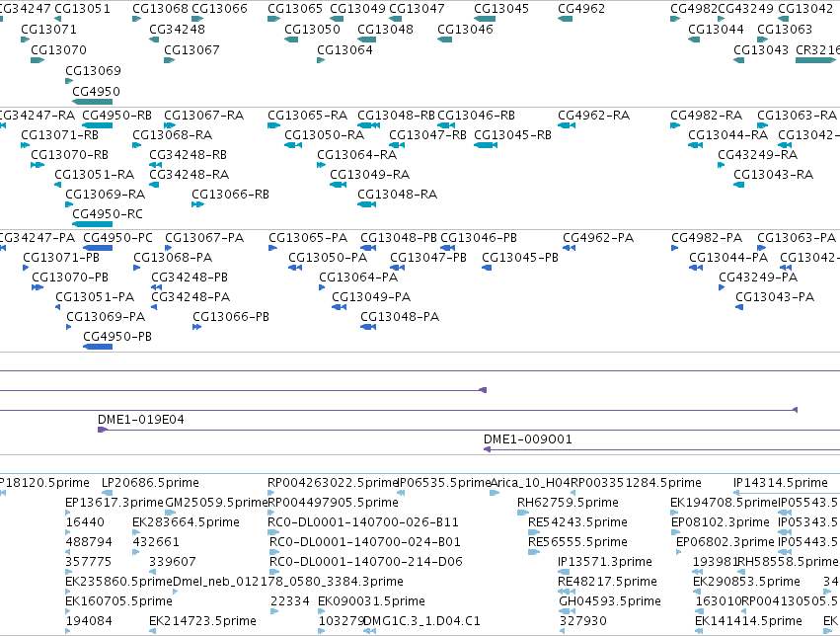Select transcript CG13071-RB
The image size is (840, 636).
(59, 135)
